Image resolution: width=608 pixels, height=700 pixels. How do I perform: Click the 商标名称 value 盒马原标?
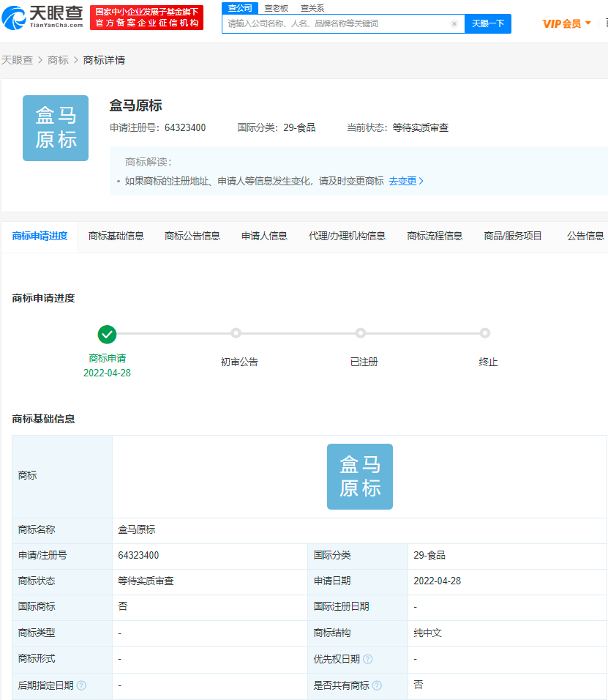click(x=137, y=530)
